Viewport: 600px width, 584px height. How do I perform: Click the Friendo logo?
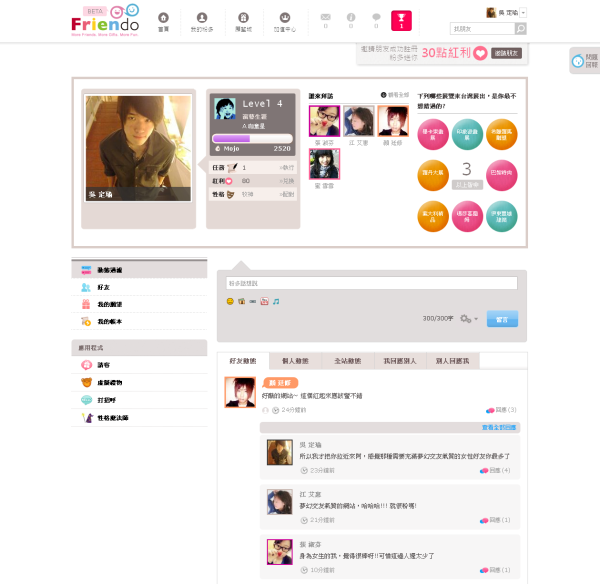(x=105, y=21)
